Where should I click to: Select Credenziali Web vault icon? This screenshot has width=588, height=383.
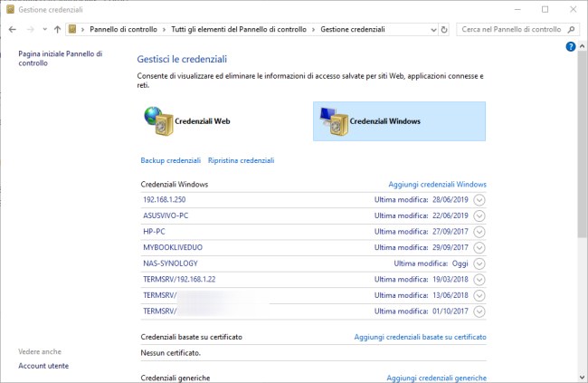159,121
